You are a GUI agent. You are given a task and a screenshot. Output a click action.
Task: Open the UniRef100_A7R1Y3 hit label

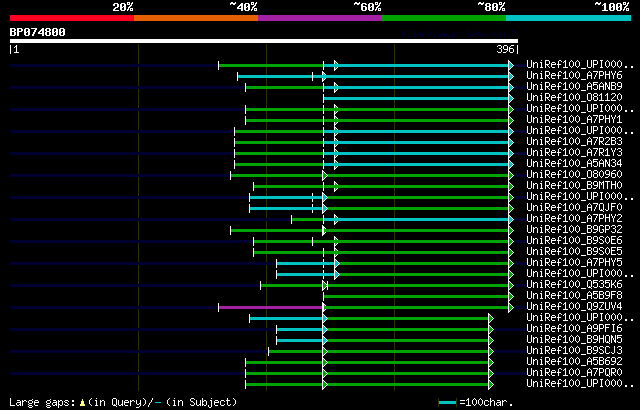click(574, 153)
